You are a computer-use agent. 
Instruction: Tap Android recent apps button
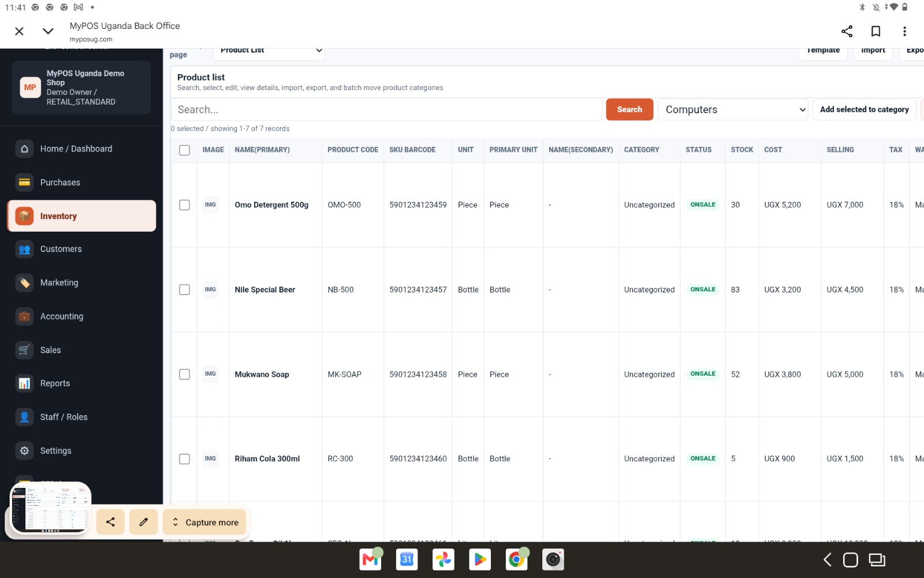click(877, 560)
